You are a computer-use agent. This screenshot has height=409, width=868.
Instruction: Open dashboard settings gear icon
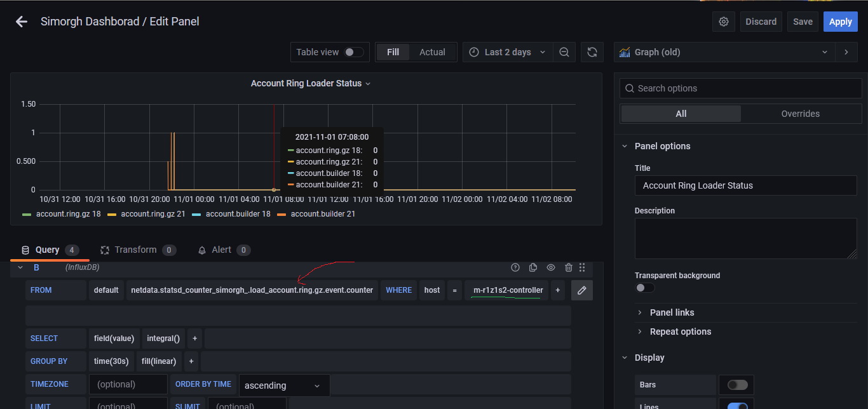(x=724, y=22)
